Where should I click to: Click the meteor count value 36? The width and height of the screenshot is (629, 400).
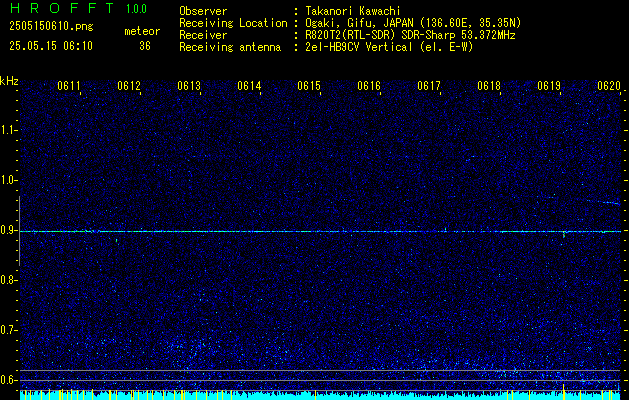click(x=145, y=46)
